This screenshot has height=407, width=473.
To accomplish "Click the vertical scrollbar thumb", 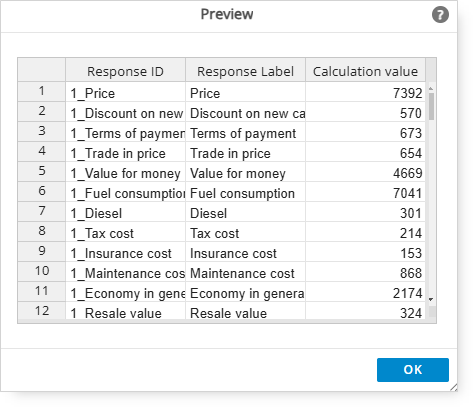I will coord(431,106).
